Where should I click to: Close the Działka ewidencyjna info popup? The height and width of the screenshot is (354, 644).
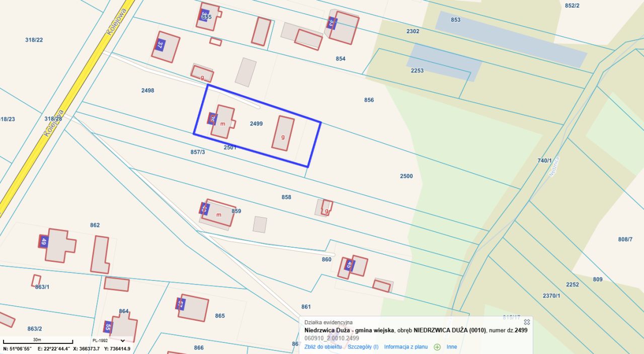coord(527,322)
